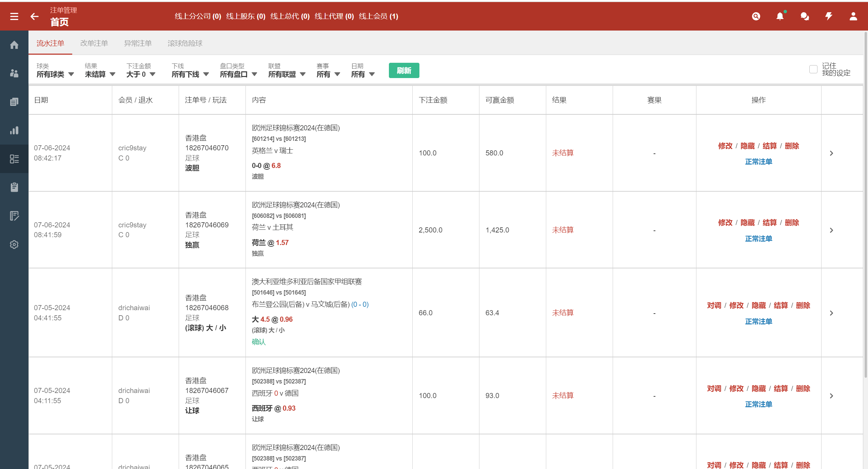Viewport: 868px width, 469px height.
Task: Click 线上分公司 (0) in header
Action: 198,16
